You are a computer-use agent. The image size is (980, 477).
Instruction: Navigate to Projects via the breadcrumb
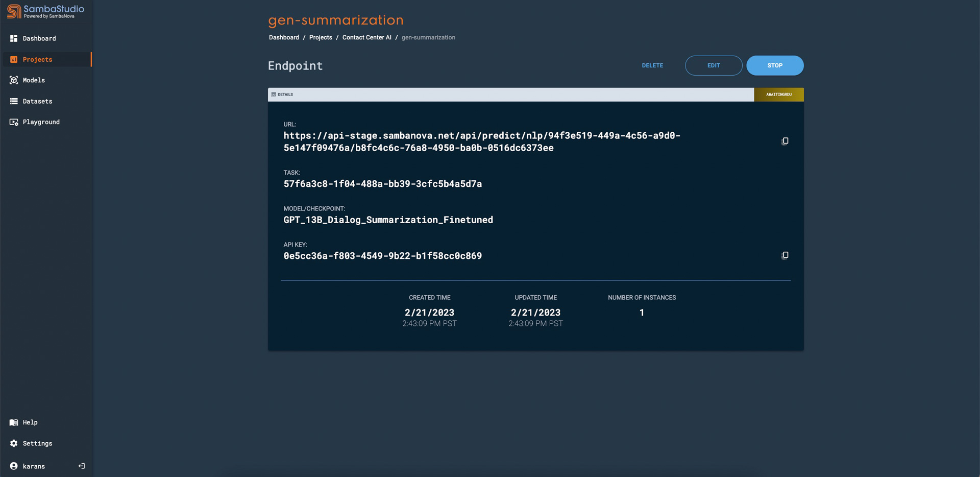pos(321,37)
